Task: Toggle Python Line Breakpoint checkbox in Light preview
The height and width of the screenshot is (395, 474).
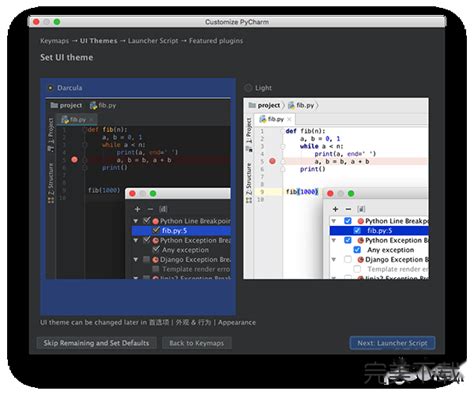Action: click(348, 221)
